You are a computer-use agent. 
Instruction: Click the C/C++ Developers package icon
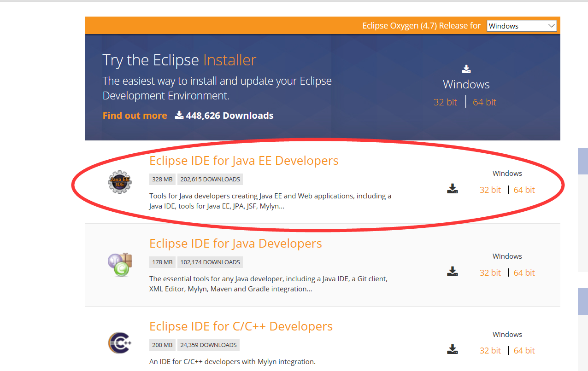click(120, 343)
